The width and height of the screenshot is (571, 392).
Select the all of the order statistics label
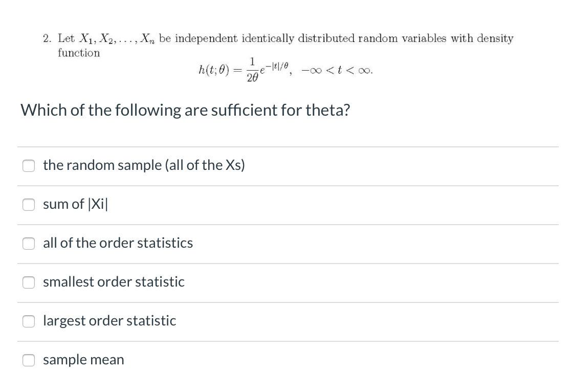(118, 243)
